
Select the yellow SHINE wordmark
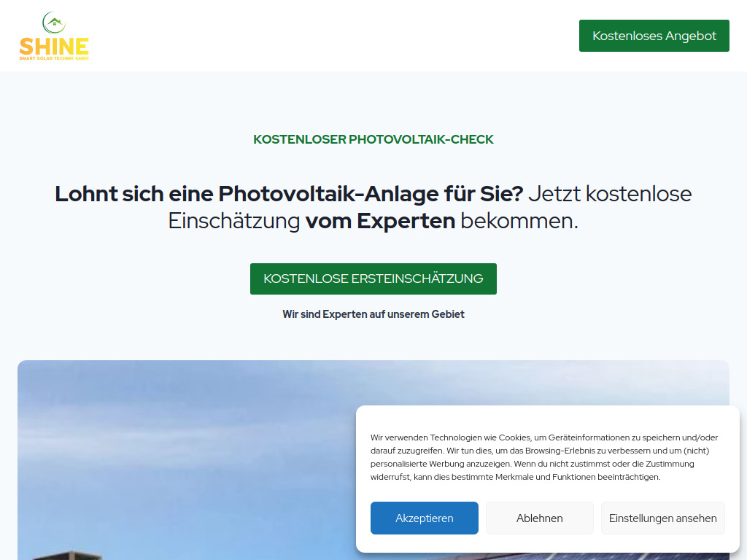click(53, 47)
